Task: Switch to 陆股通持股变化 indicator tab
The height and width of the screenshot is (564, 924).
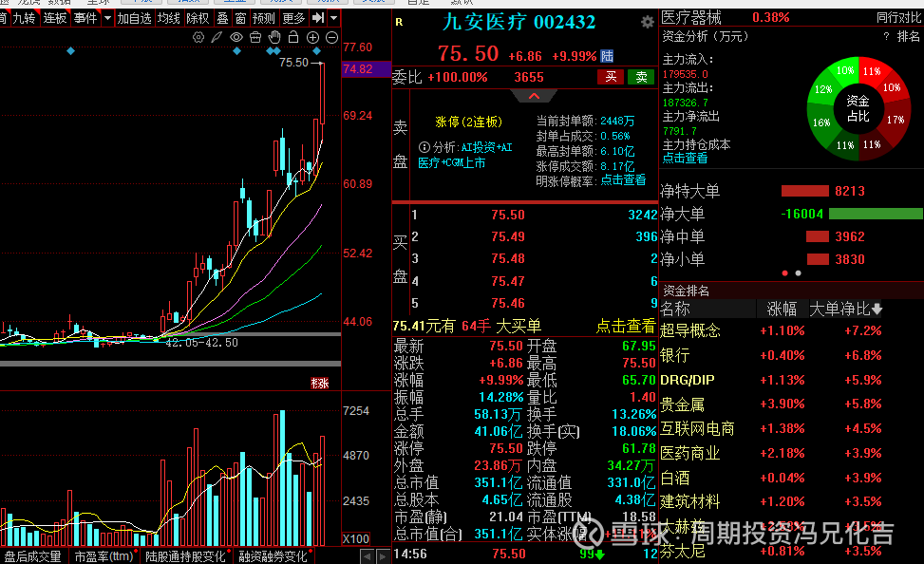Action: (x=185, y=556)
